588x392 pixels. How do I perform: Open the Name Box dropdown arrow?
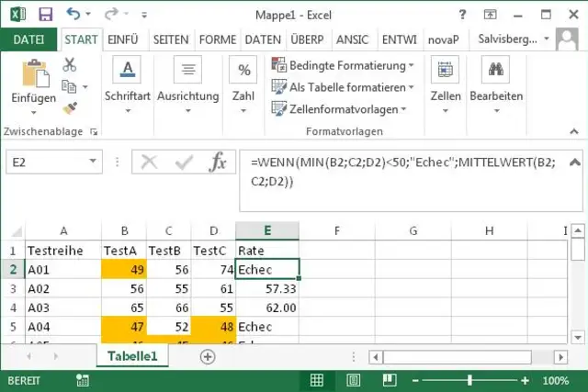(92, 162)
